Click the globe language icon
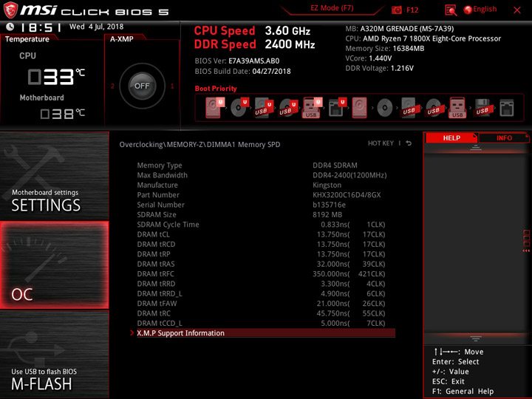532x399 pixels. point(468,10)
